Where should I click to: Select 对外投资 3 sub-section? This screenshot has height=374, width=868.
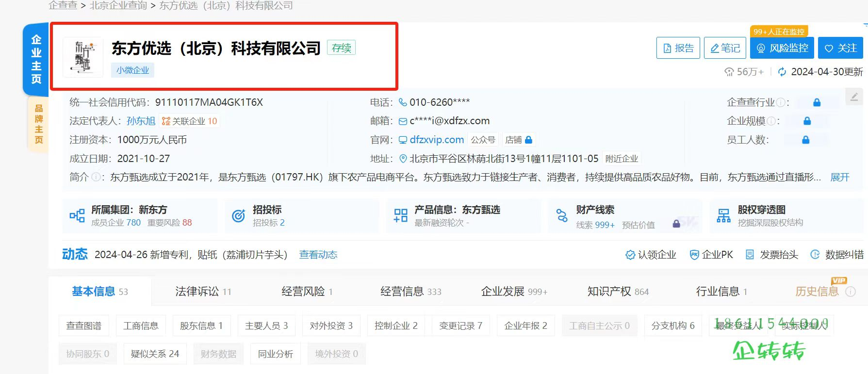[x=331, y=325]
